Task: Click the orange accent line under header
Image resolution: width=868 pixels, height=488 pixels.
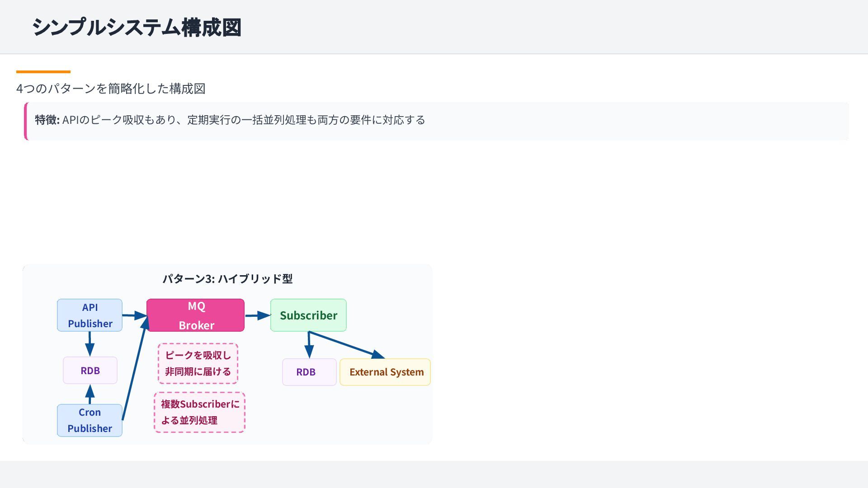Action: click(43, 71)
